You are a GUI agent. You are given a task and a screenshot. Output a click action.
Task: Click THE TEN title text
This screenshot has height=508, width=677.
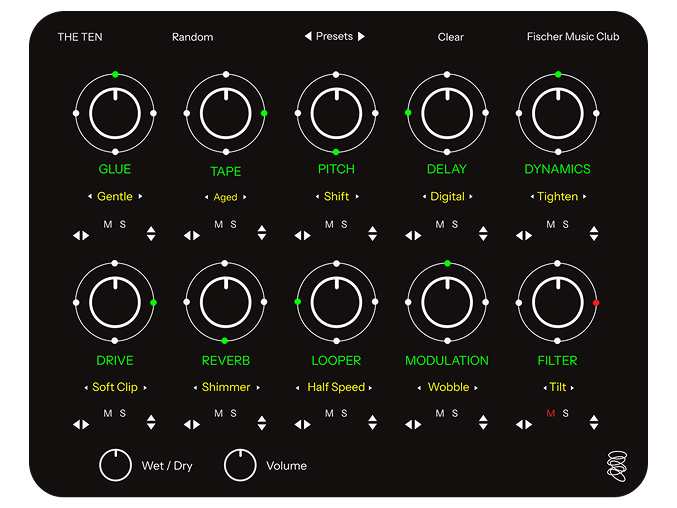(x=80, y=37)
